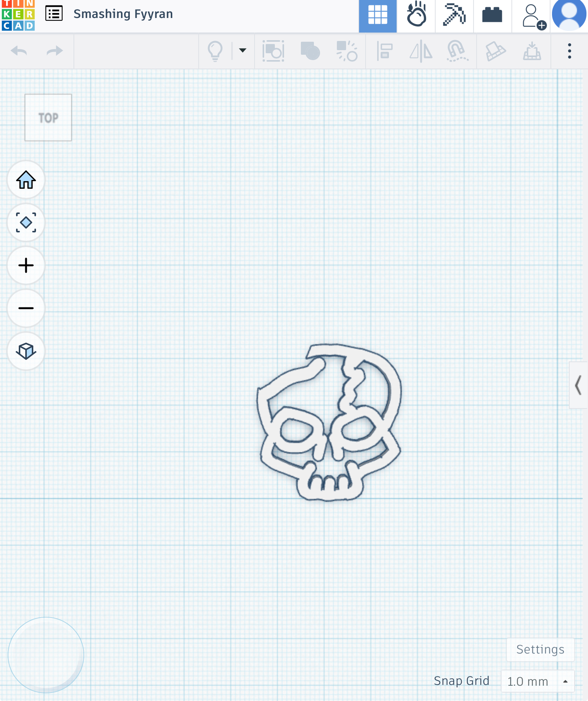Open the user profile avatar
Viewport: 588px width, 701px height.
click(x=569, y=15)
